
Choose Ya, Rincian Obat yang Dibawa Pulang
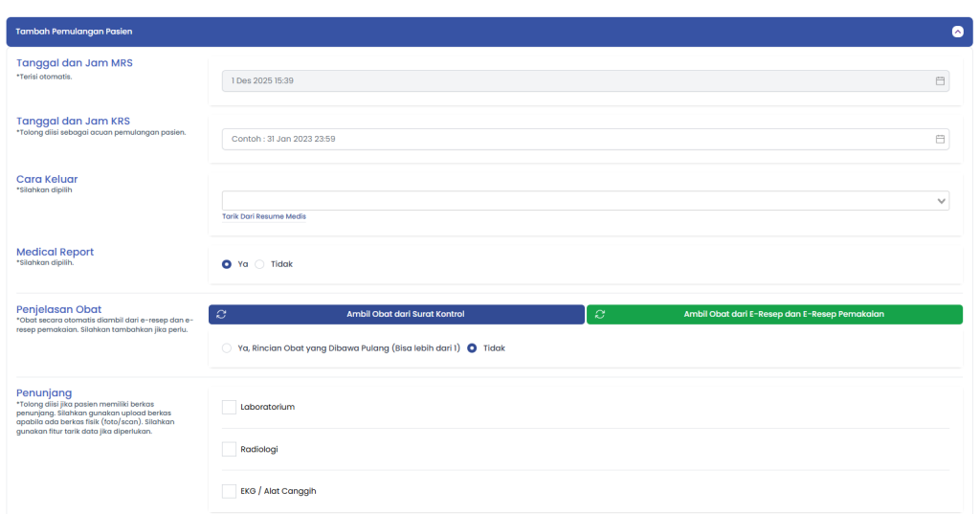(227, 348)
